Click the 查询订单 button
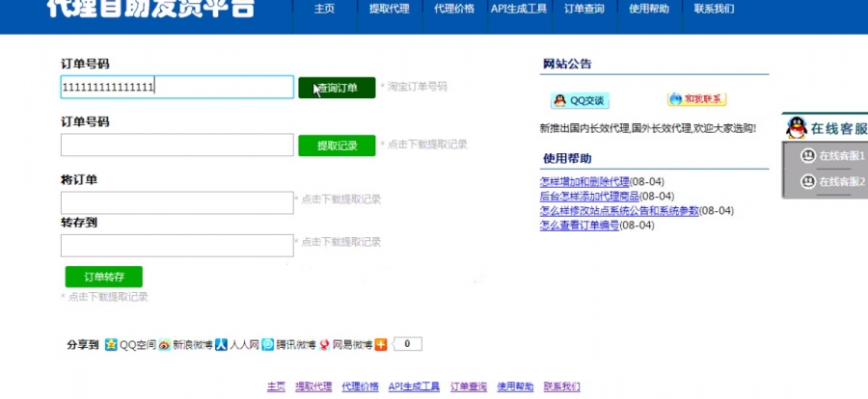 337,88
